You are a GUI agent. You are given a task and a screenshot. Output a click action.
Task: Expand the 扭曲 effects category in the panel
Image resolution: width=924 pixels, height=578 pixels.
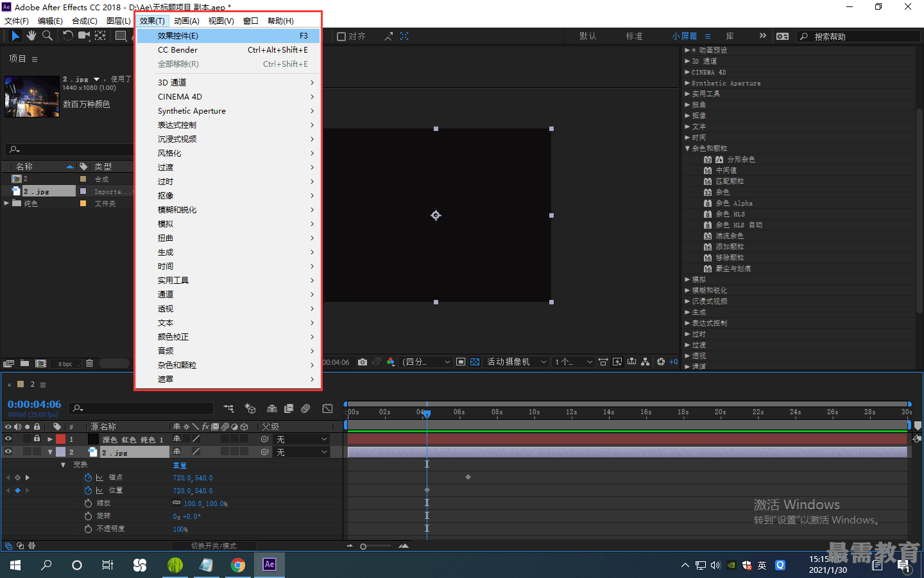point(687,105)
